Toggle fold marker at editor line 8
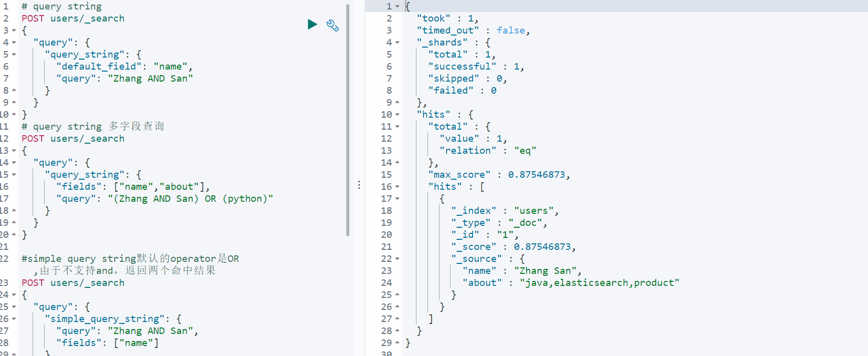This screenshot has height=356, width=868. 14,91
